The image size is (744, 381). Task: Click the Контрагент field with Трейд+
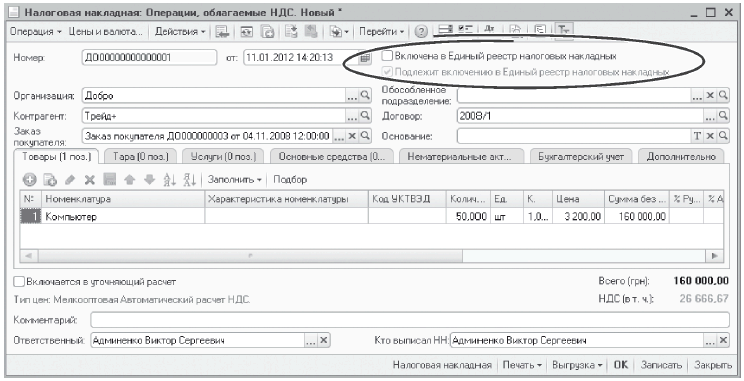tap(214, 115)
